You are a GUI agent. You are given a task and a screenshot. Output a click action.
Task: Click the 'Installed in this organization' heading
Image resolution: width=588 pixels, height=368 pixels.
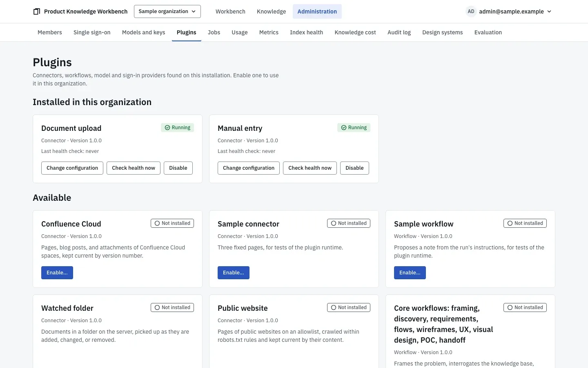[x=92, y=102]
